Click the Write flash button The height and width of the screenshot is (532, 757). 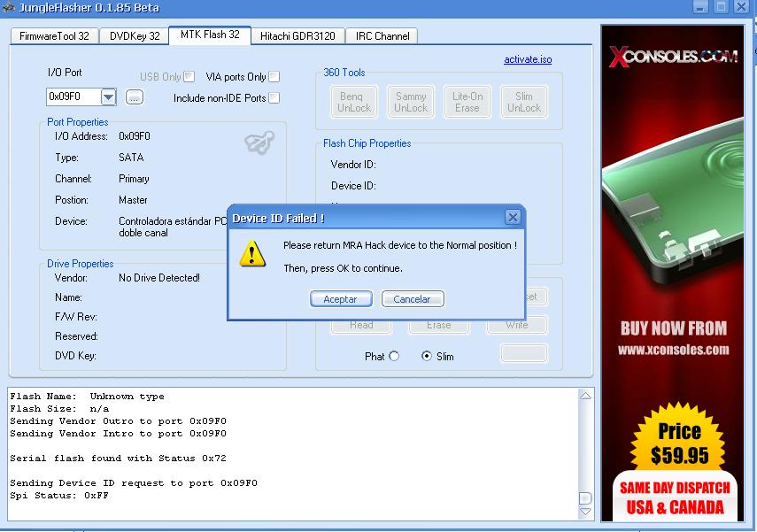pyautogui.click(x=517, y=326)
